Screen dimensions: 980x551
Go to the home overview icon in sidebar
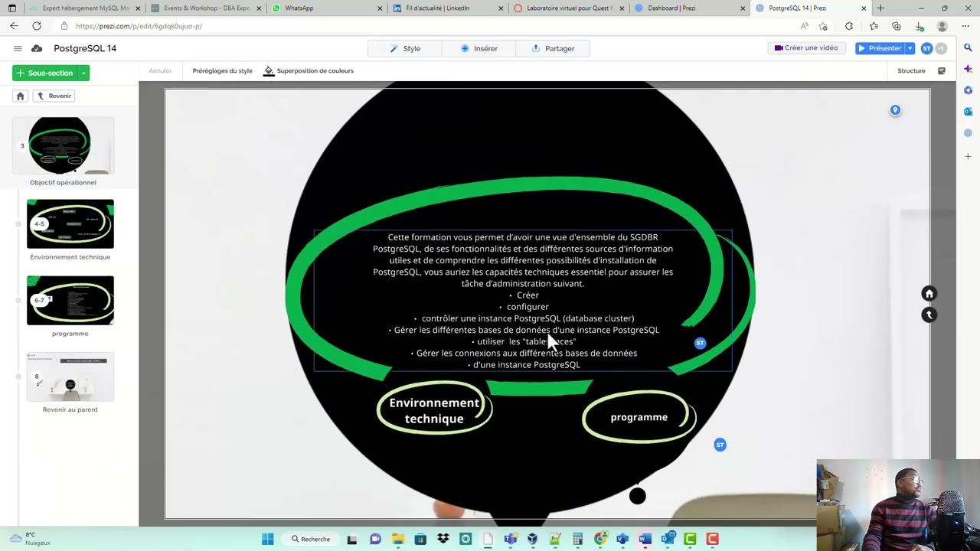click(x=21, y=96)
